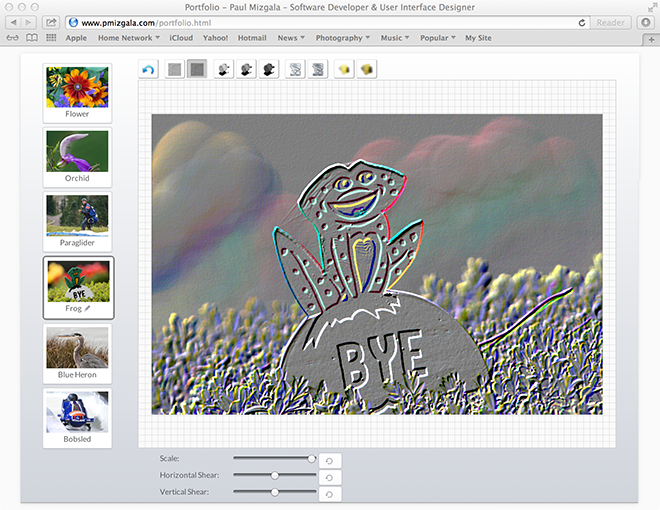Select the Blue Heron thumbnail
The width and height of the screenshot is (660, 510).
(77, 354)
